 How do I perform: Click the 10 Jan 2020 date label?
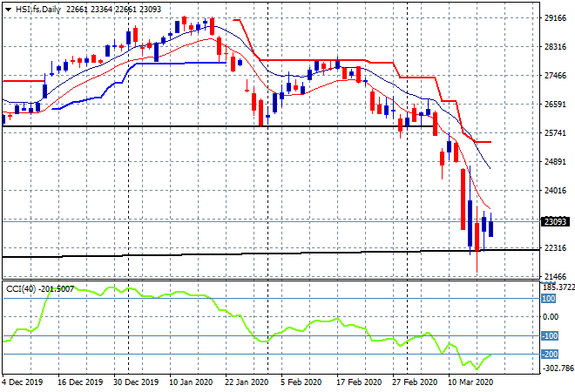coord(191,382)
